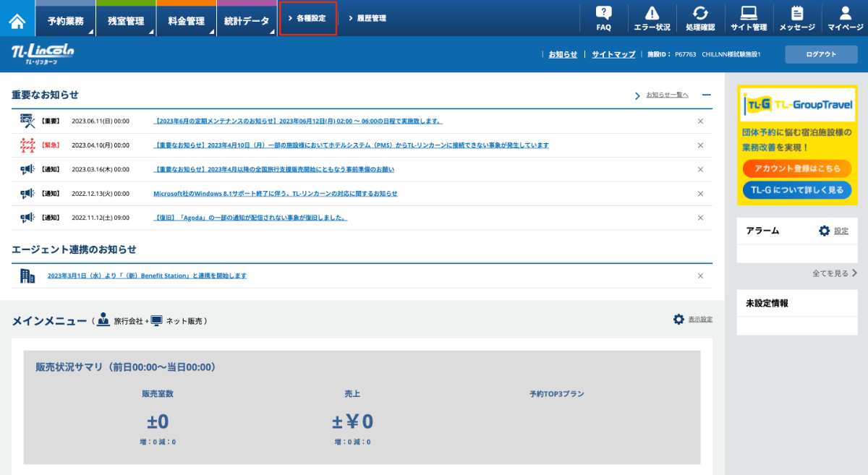Viewport: 868px width, 475px height.
Task: Dismiss the Agoda 復旧 notice
Action: (700, 218)
